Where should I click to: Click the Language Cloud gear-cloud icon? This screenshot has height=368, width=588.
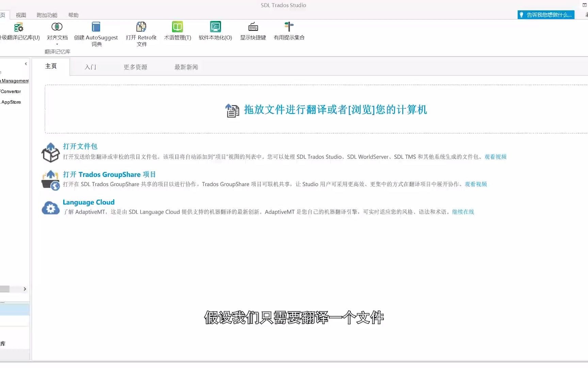[x=50, y=208]
